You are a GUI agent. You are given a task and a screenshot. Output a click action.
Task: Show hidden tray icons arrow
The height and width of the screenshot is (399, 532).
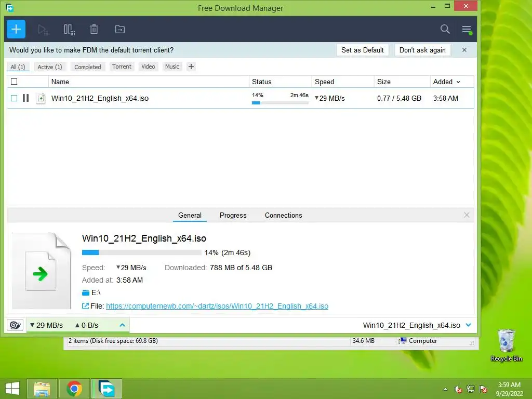click(x=445, y=389)
